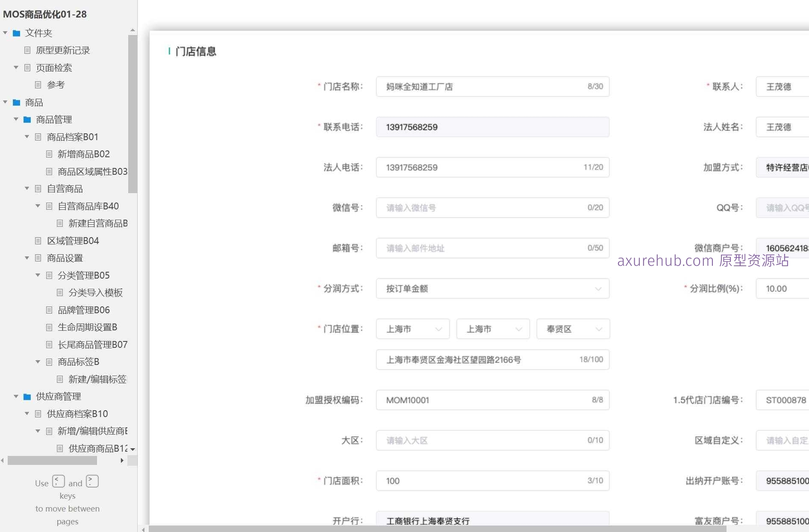Viewport: 809px width, 532px height.
Task: Collapse the 商品档案B01 tree branch
Action: [x=26, y=137]
